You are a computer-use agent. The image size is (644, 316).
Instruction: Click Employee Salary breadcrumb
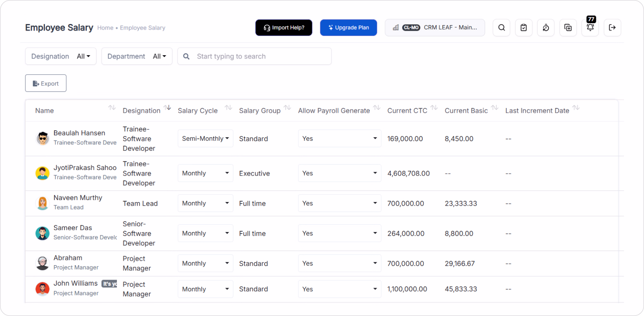point(142,28)
